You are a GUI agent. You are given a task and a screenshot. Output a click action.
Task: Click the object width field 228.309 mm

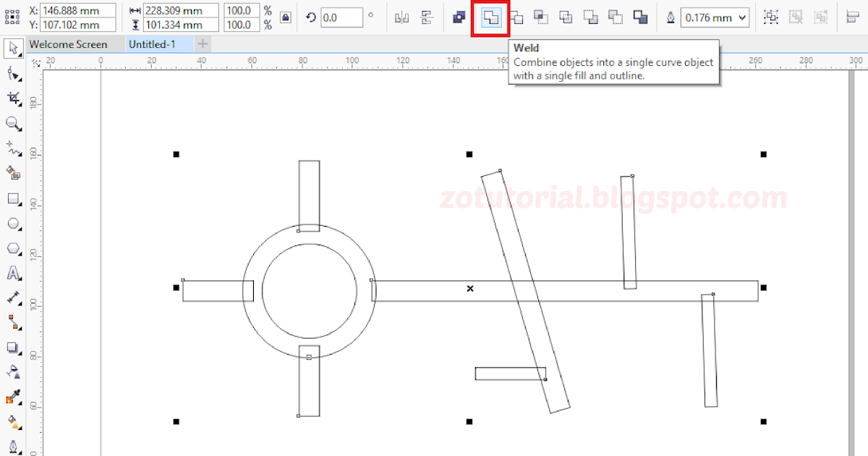(x=181, y=11)
